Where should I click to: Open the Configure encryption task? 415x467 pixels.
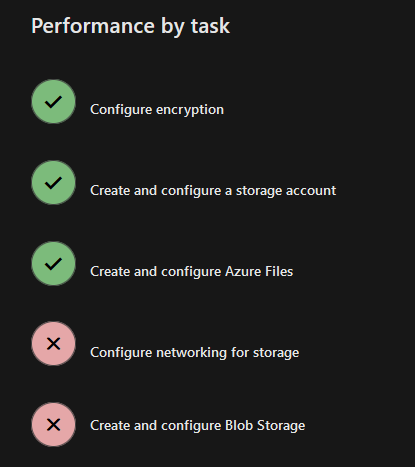click(157, 110)
